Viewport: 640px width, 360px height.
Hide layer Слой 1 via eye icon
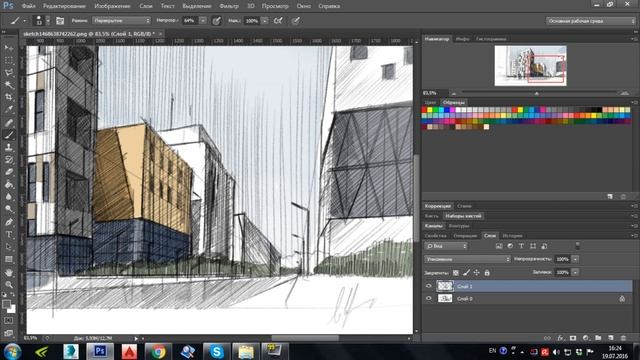[x=429, y=286]
